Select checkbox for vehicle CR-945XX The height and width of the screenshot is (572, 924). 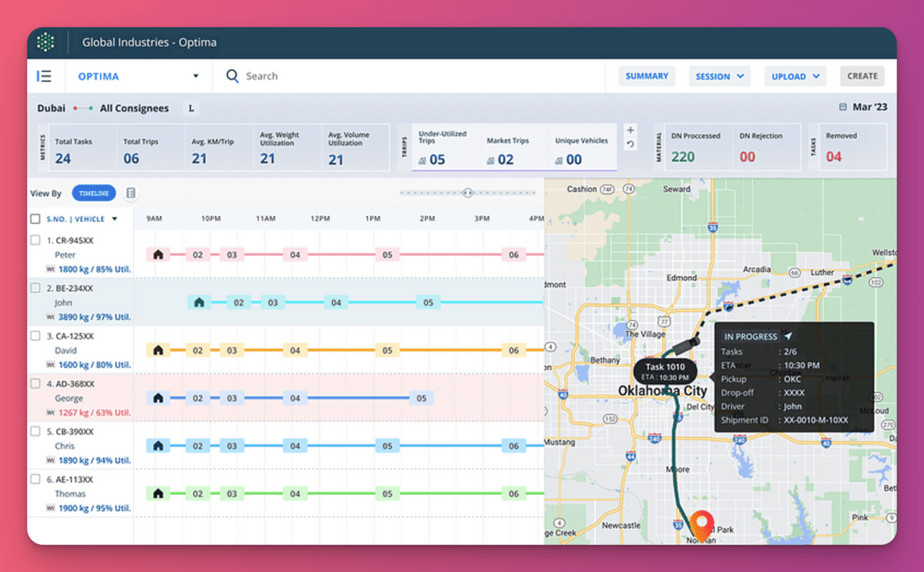pyautogui.click(x=35, y=240)
